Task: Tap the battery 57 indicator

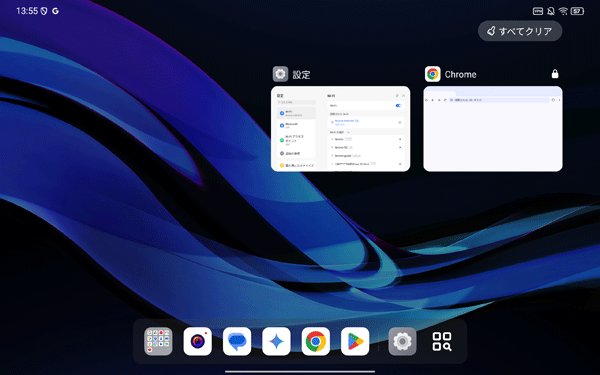Action: pyautogui.click(x=577, y=11)
